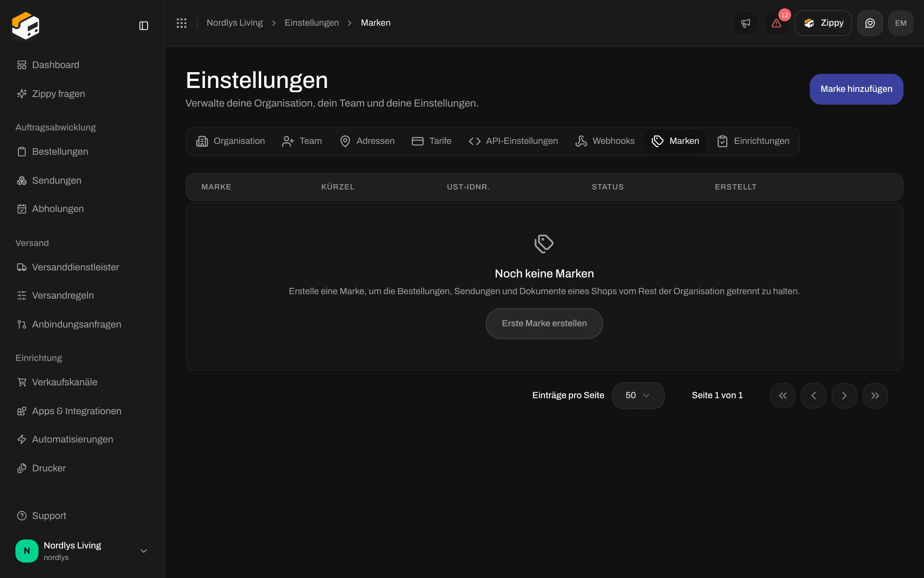Screen dimensions: 924x578
Task: Switch to the Einrichtungen tab
Action: click(753, 141)
